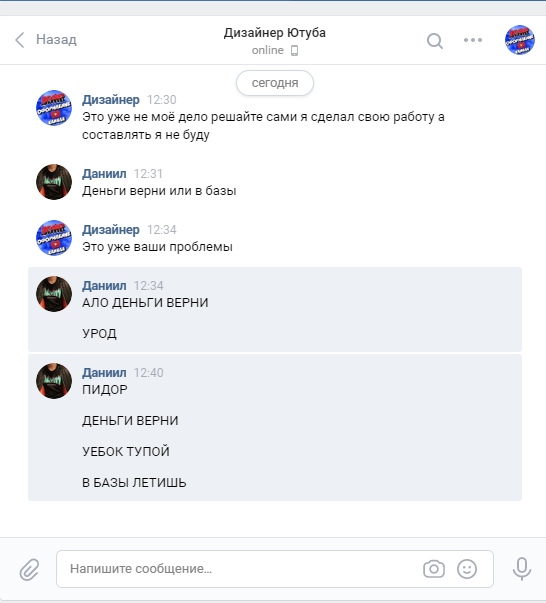Open chat search with magnifier icon
The width and height of the screenshot is (546, 603).
pyautogui.click(x=435, y=40)
